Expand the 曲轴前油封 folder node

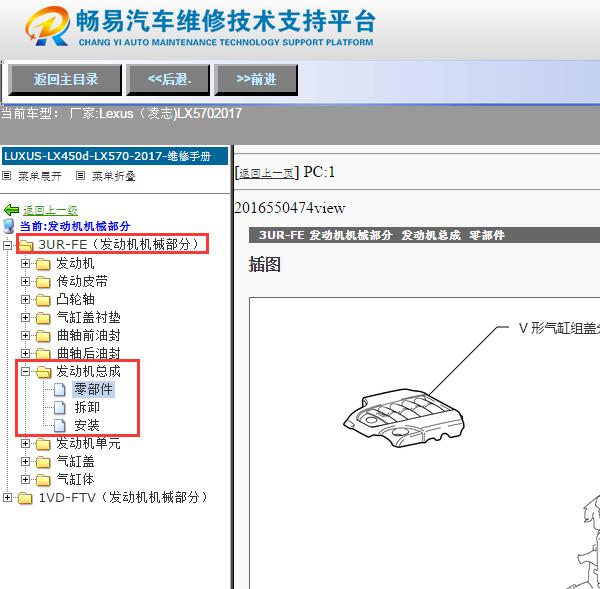click(25, 335)
